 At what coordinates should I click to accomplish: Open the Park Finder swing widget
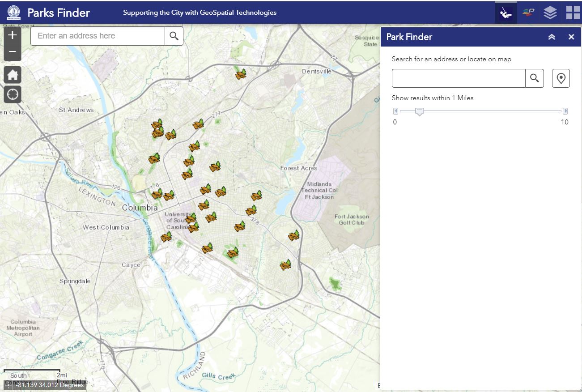[x=506, y=13]
